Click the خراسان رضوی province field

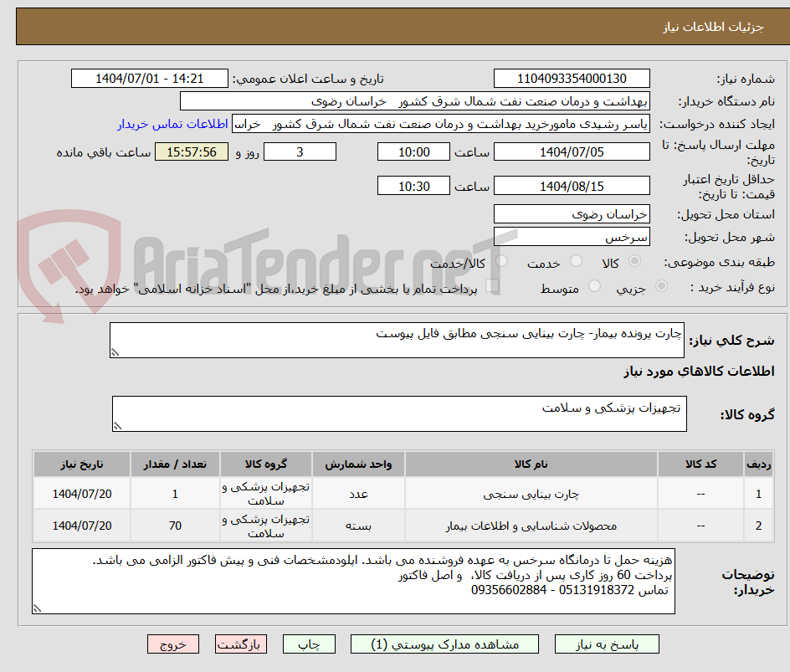coord(571,214)
